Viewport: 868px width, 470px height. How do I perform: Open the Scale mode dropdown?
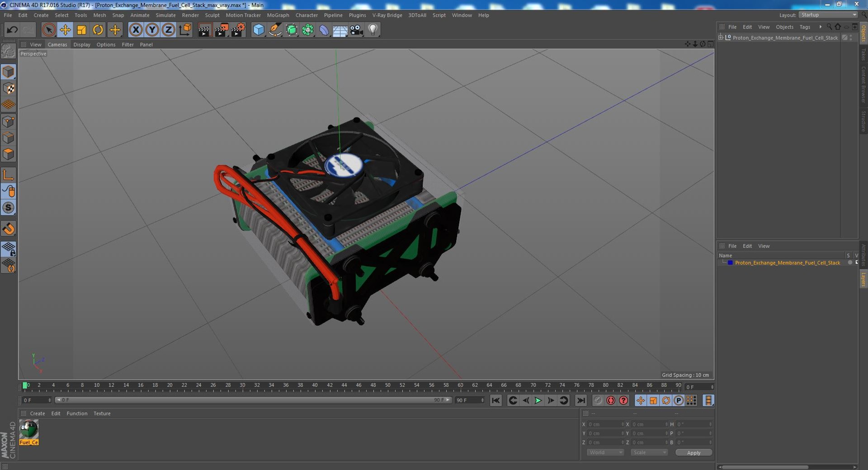[x=649, y=452]
